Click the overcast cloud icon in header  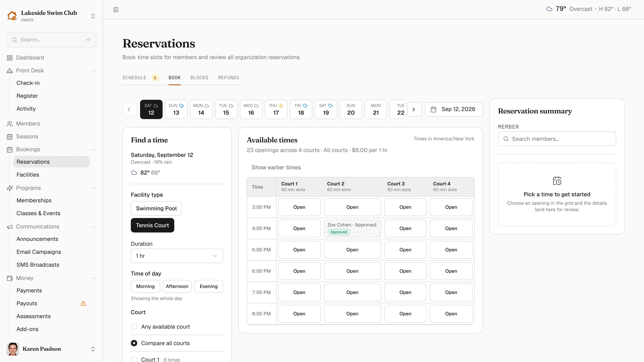549,9
